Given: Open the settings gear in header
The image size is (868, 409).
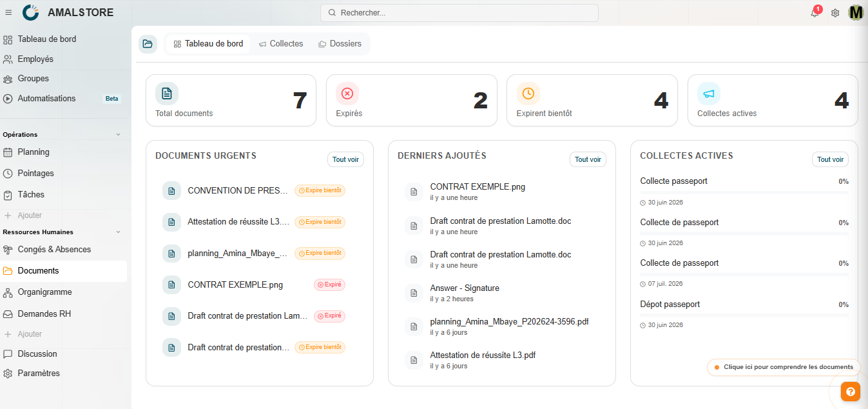Looking at the screenshot, I should 835,13.
